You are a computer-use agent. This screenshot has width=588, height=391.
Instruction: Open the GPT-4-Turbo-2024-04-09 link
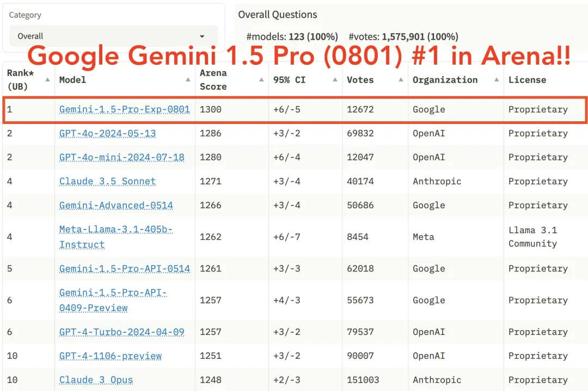122,332
